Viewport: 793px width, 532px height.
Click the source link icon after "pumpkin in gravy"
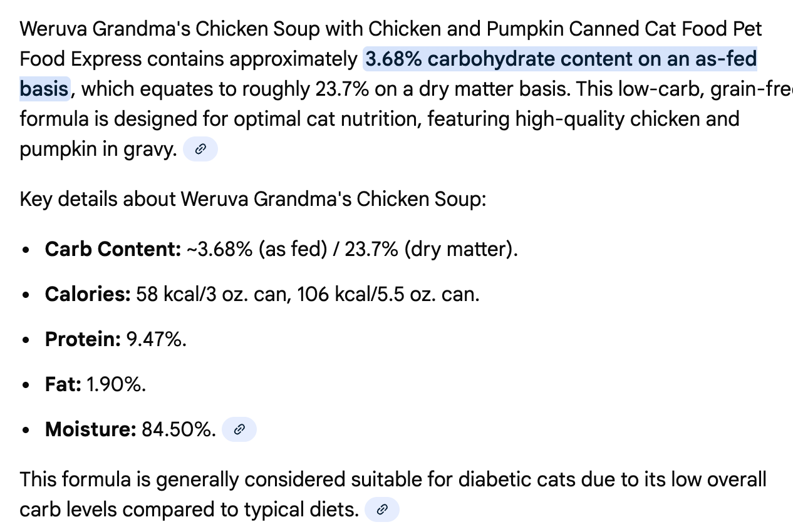click(200, 150)
